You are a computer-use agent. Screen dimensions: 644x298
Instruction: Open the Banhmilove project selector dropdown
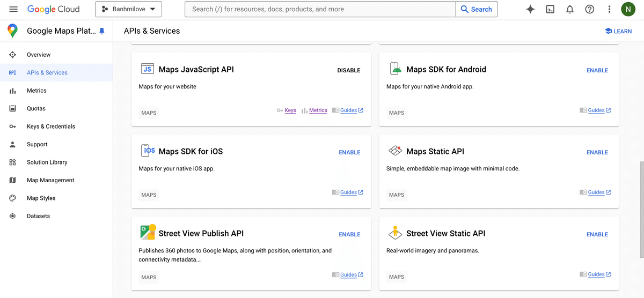(x=128, y=9)
